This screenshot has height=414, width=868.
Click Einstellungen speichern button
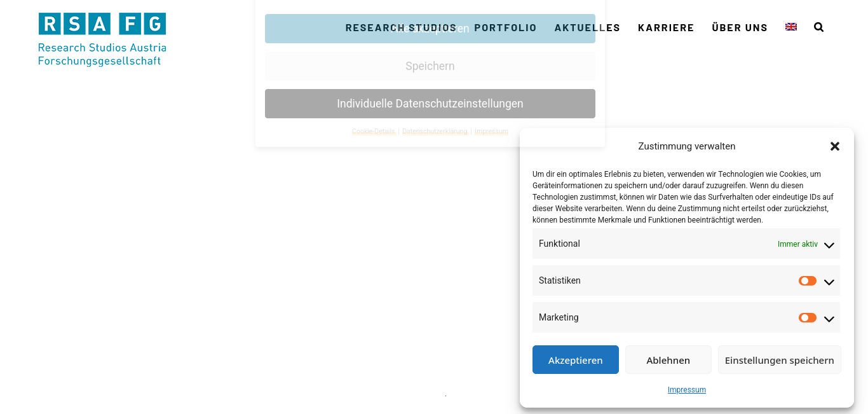[x=780, y=360]
